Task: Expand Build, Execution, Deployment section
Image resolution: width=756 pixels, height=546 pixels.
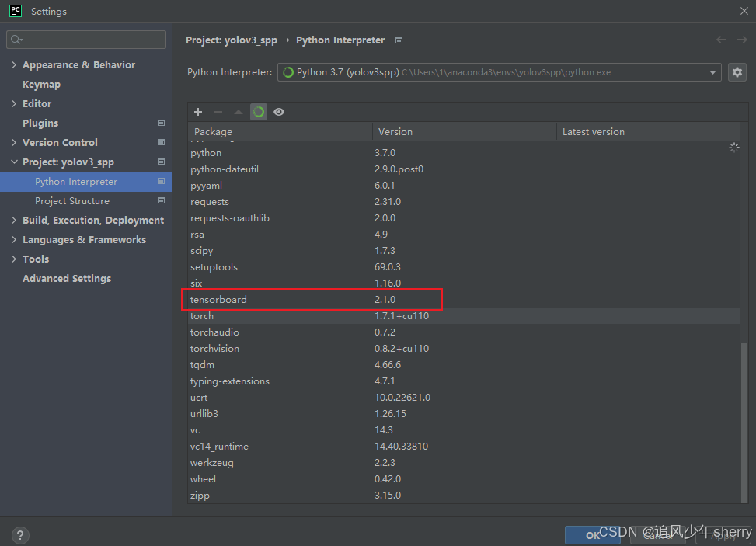Action: pos(14,220)
